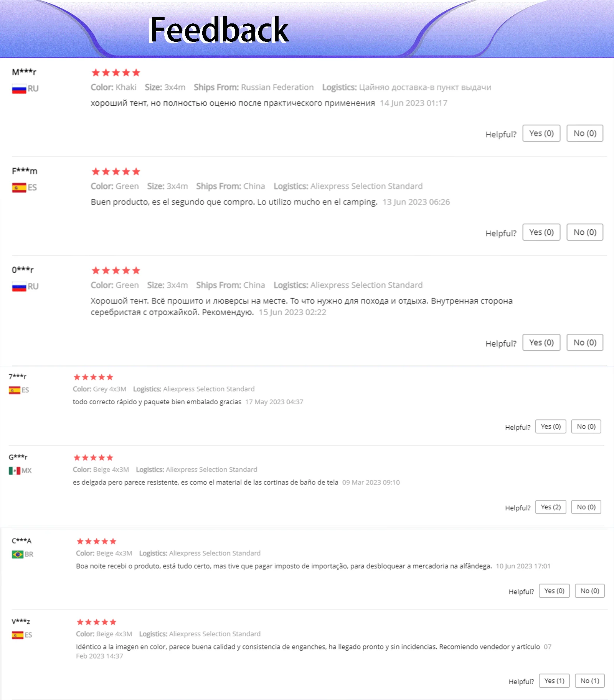Click Yes (2) on G***r's review
Viewport: 614px width, 700px height.
pyautogui.click(x=551, y=507)
